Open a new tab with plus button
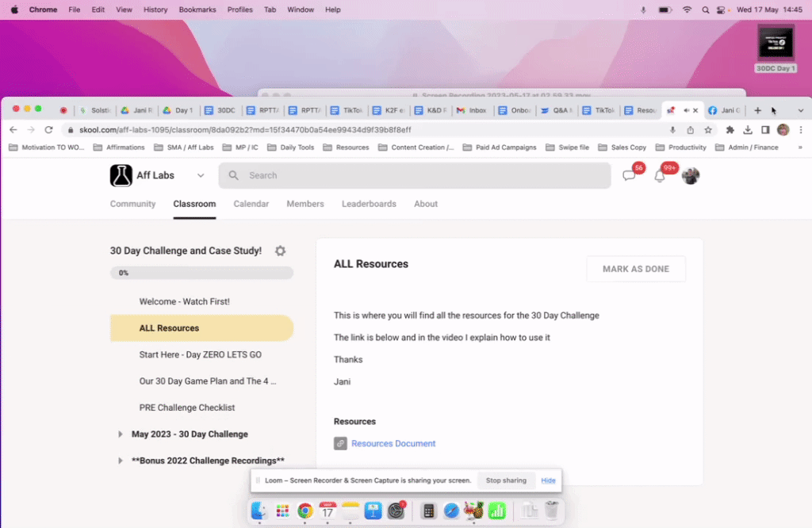This screenshot has width=812, height=528. pyautogui.click(x=757, y=110)
